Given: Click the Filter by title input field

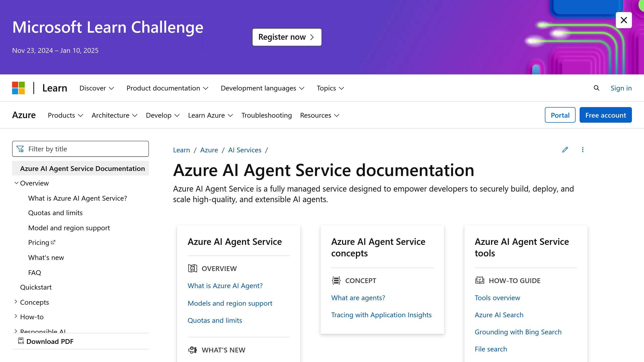Looking at the screenshot, I should (80, 149).
